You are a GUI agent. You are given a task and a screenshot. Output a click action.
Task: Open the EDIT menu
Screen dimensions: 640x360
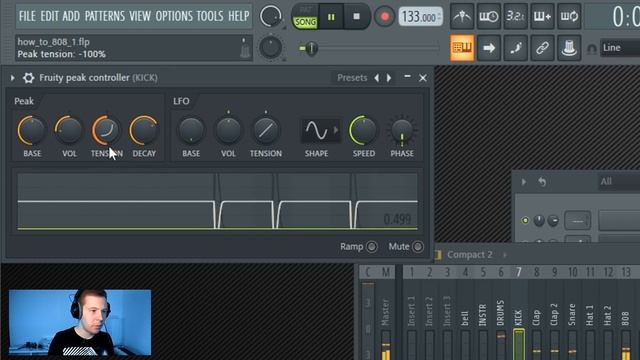49,16
